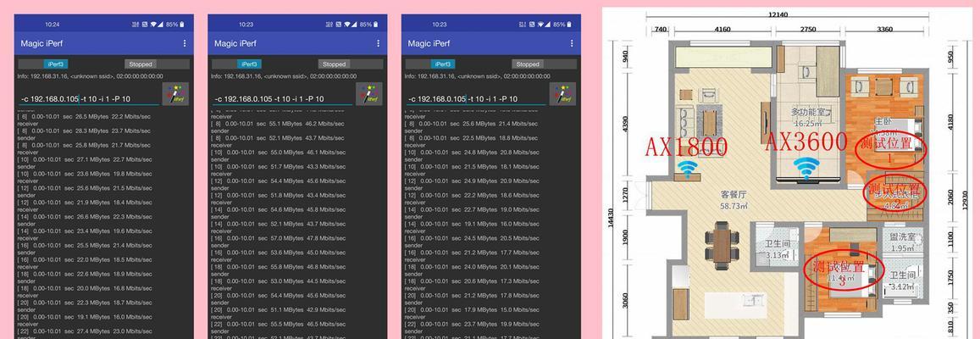
Task: Select row '23.7 MBytes 19.9 Mbits/sec' in right phone
Action: 473,324
